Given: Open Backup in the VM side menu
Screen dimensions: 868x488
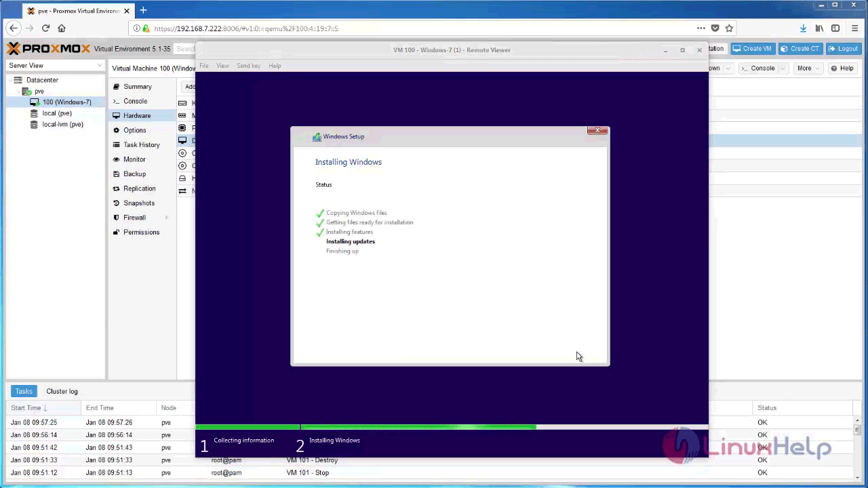Looking at the screenshot, I should point(134,174).
